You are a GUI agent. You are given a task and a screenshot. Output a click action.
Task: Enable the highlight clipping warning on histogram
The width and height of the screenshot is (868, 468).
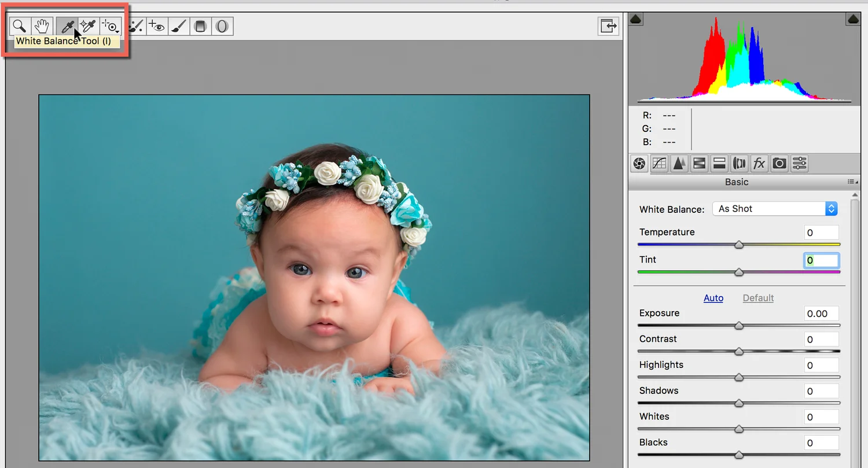pyautogui.click(x=852, y=19)
